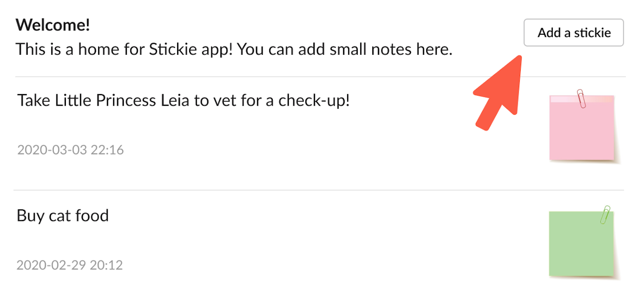Select the green sticky note image
Screen dimensions: 644x298
click(582, 244)
